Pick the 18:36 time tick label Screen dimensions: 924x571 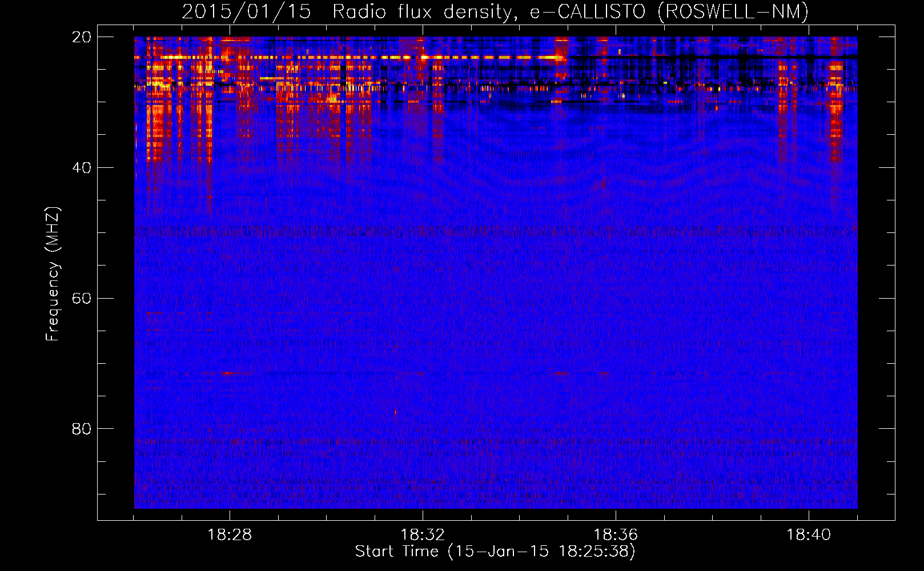(x=616, y=535)
